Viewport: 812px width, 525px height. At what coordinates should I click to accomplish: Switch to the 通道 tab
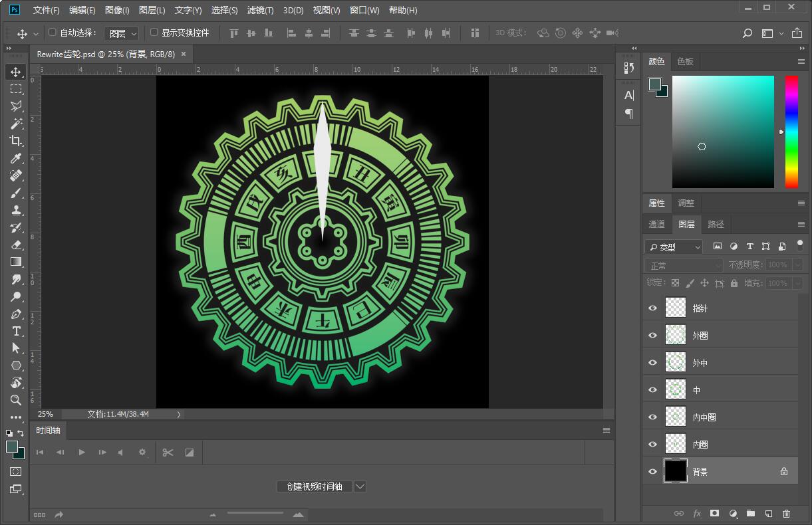[x=657, y=224]
